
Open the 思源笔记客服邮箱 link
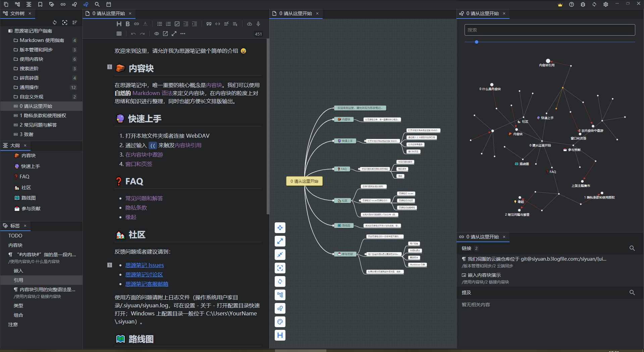147,284
